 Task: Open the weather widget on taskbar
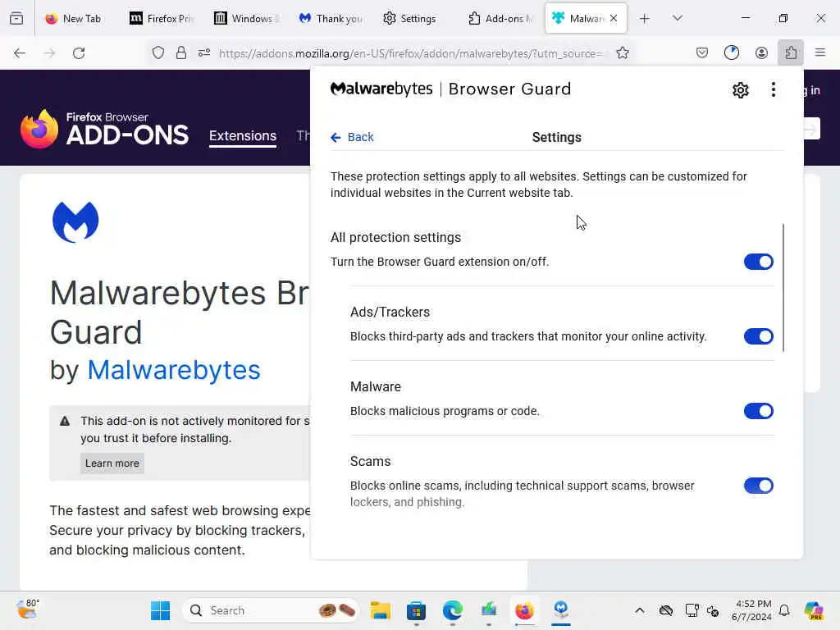click(x=28, y=609)
